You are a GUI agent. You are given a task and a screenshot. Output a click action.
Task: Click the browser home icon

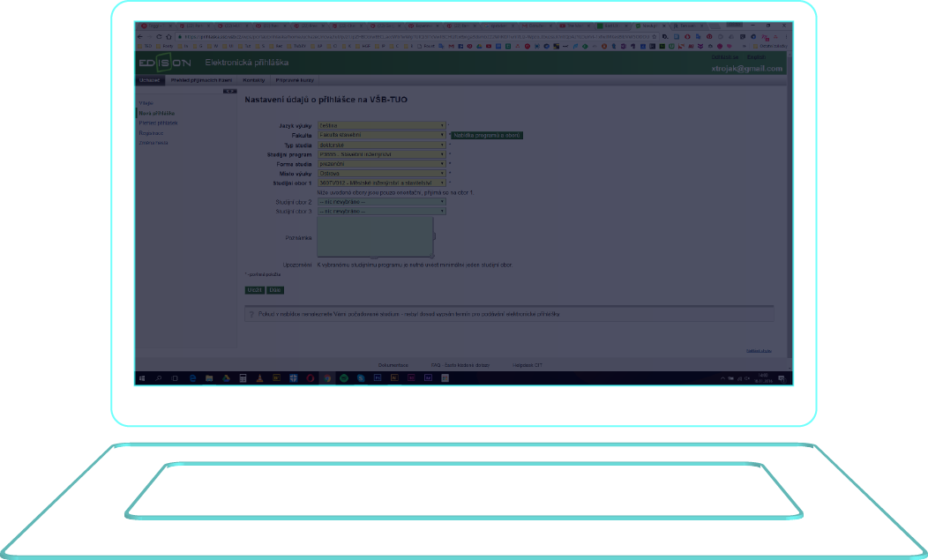point(168,36)
